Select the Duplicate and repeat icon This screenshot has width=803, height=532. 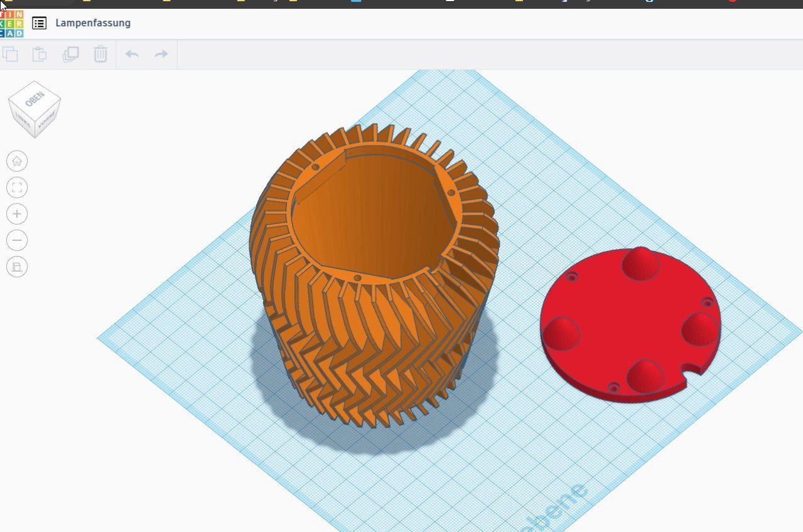pyautogui.click(x=70, y=54)
